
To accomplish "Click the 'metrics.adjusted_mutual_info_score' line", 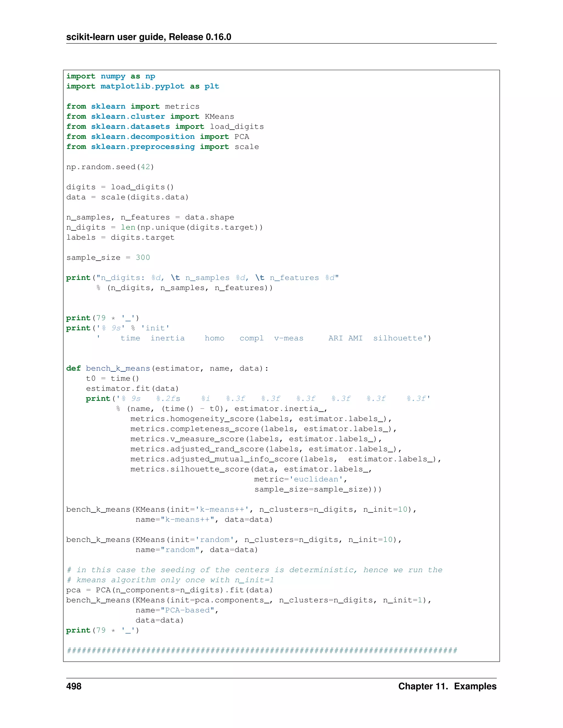I will click(x=286, y=459).
